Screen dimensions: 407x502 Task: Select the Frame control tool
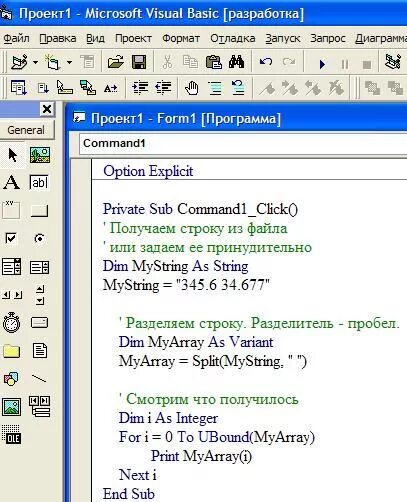tap(11, 210)
